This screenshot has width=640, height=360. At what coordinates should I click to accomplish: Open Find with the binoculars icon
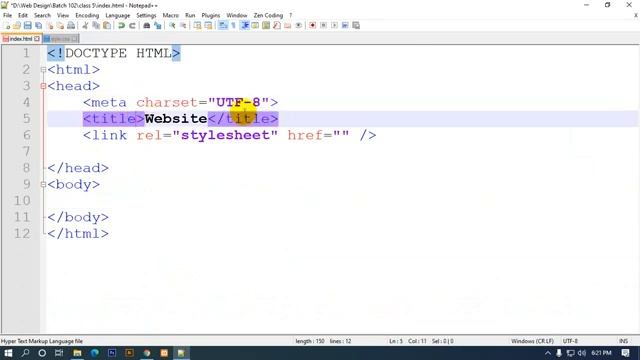click(x=147, y=25)
